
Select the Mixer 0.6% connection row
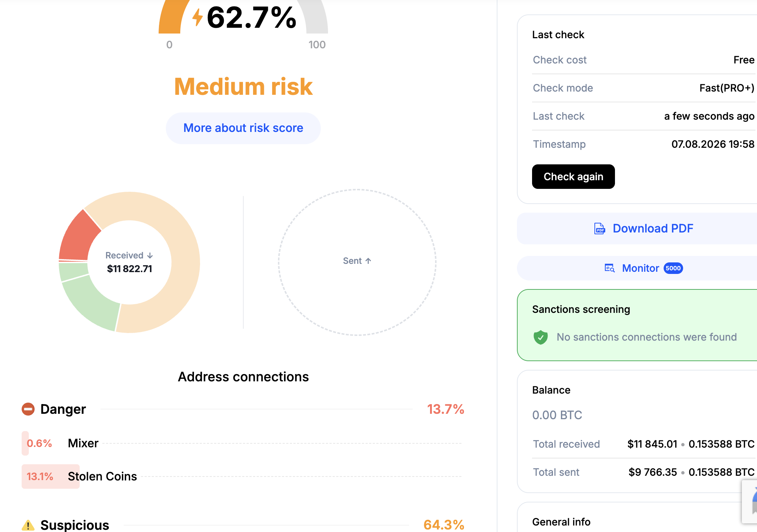coord(242,443)
